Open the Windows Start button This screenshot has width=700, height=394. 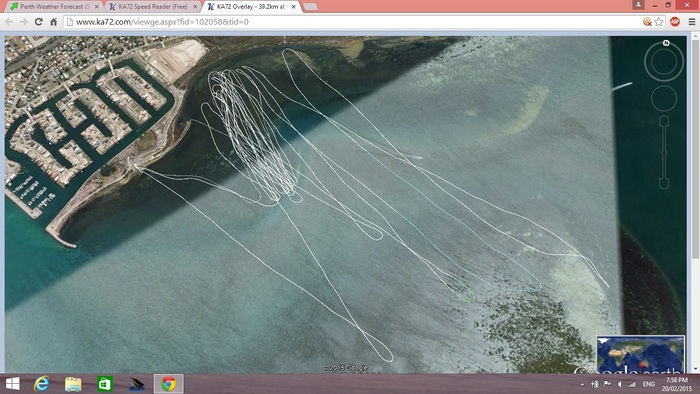tap(12, 384)
